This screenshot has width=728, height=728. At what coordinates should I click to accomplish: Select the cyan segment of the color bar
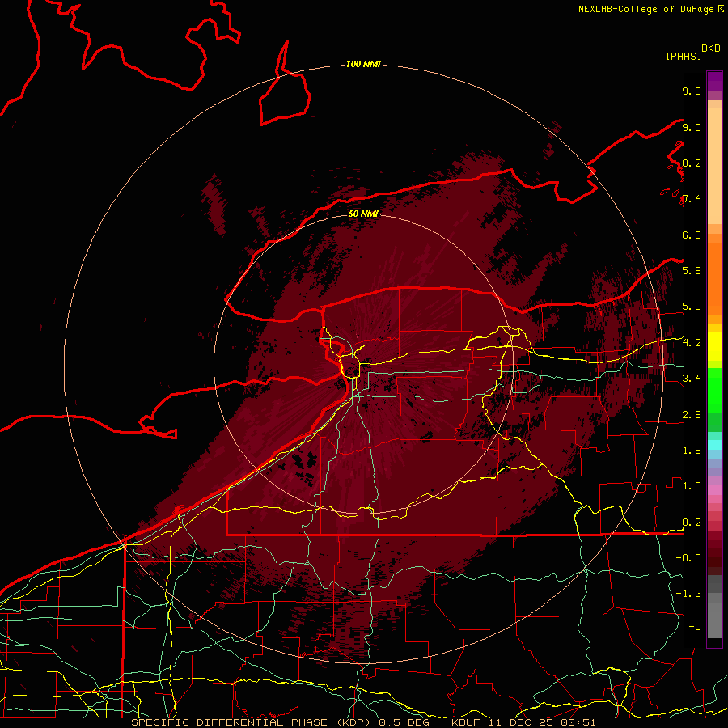click(714, 444)
